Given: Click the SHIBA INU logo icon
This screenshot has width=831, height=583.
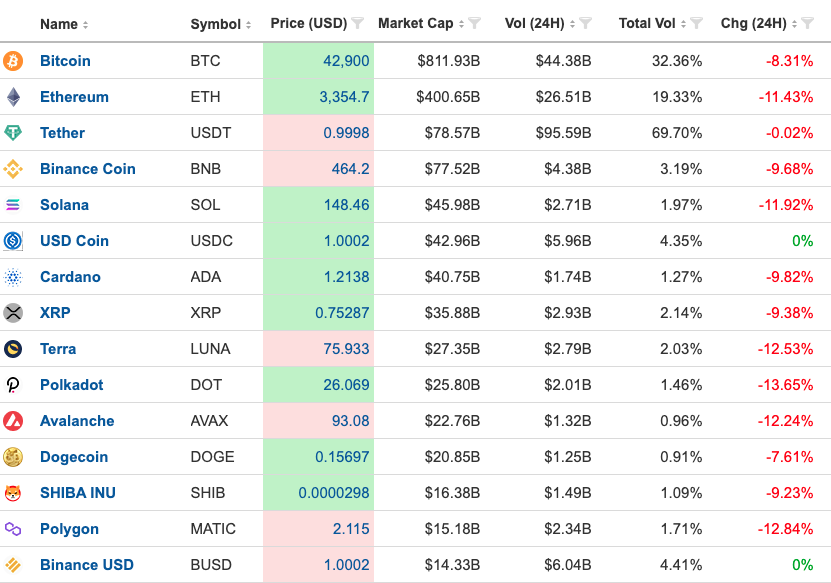Looking at the screenshot, I should pyautogui.click(x=13, y=493).
